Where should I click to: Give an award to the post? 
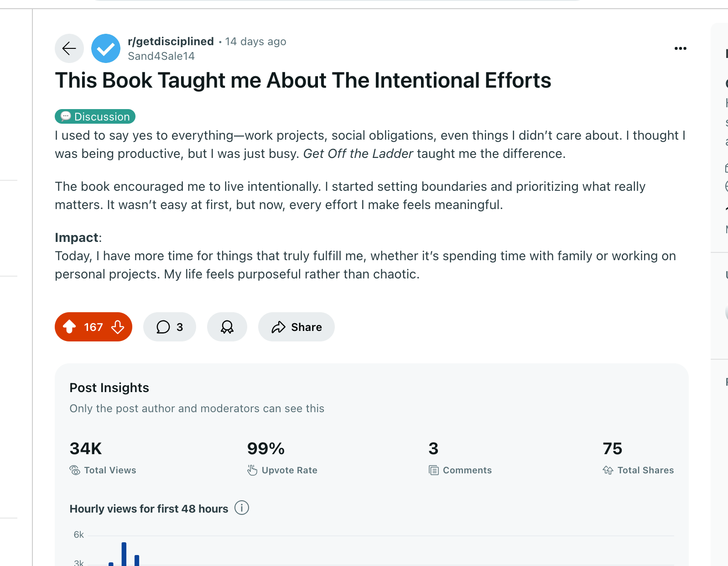coord(227,327)
